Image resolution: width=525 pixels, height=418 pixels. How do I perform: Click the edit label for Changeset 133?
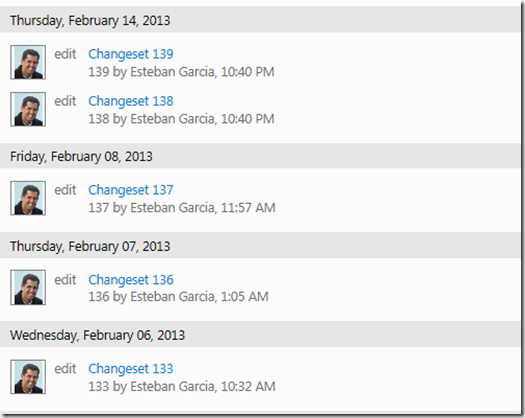click(65, 368)
